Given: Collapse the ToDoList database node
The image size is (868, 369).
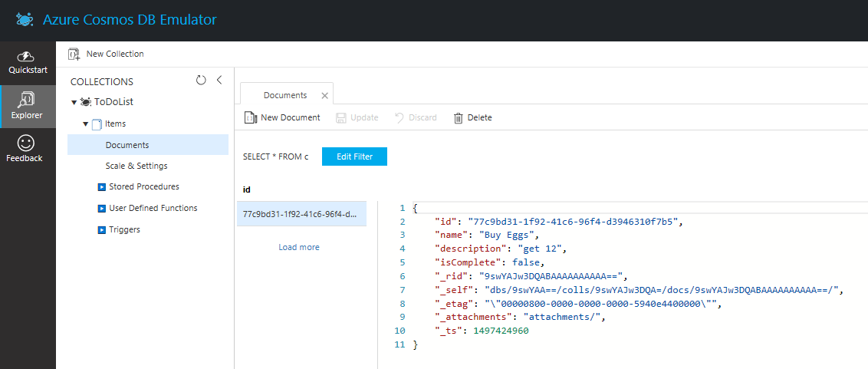Looking at the screenshot, I should click(x=74, y=102).
